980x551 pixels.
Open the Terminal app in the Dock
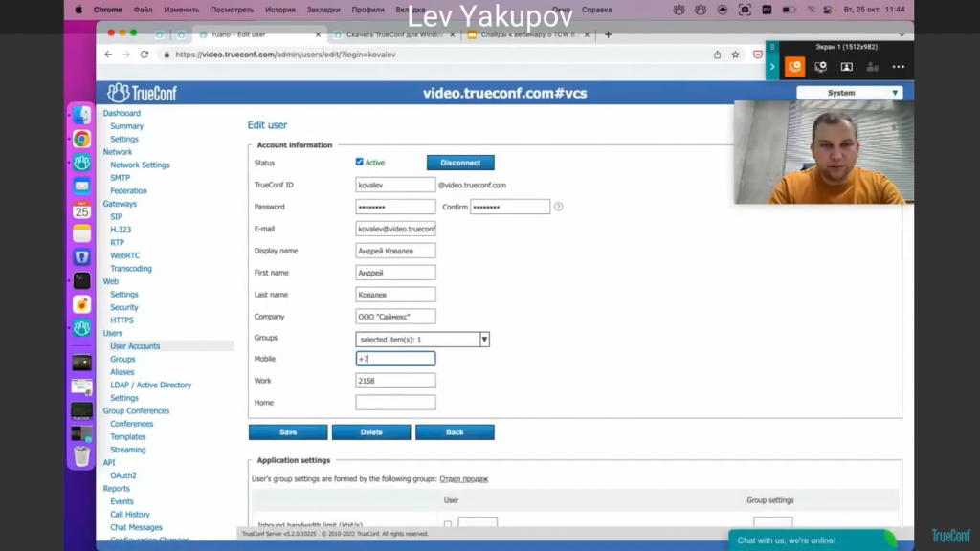pos(81,280)
